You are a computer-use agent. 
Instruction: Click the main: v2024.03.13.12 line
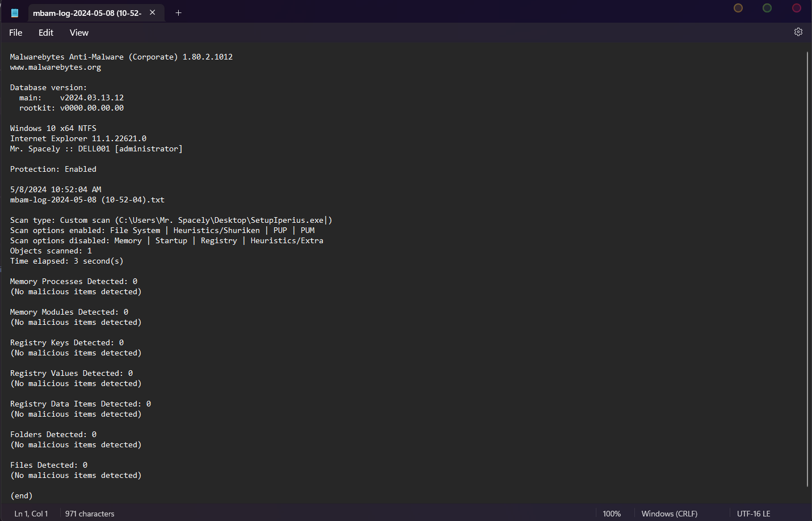71,98
